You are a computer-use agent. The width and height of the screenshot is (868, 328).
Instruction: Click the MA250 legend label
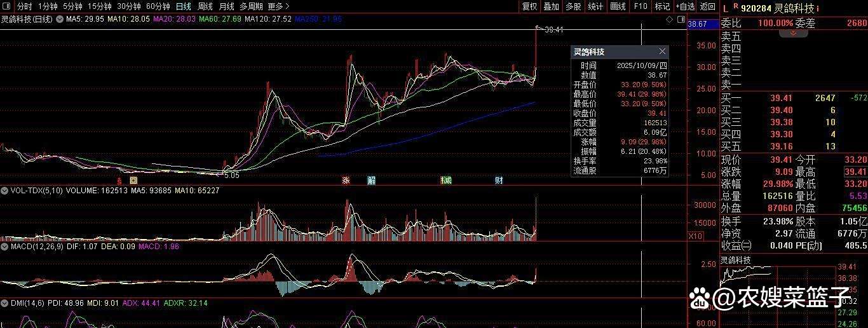click(x=318, y=20)
